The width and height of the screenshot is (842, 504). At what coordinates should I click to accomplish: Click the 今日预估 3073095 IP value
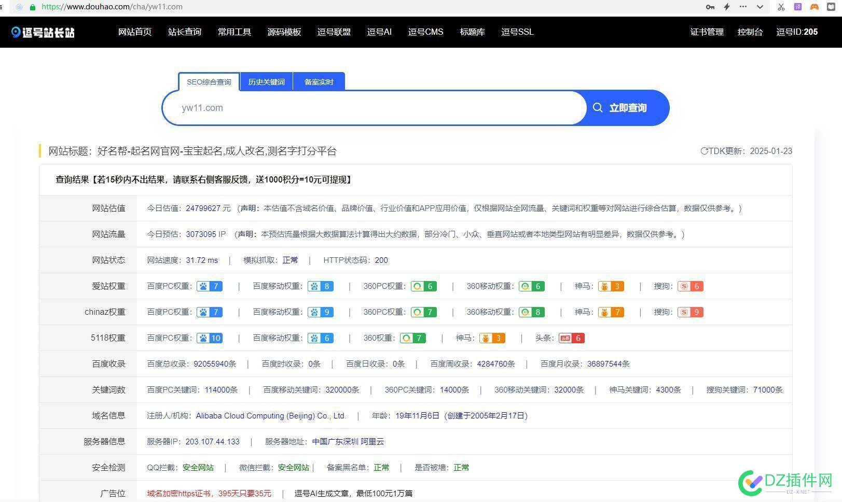tap(206, 234)
